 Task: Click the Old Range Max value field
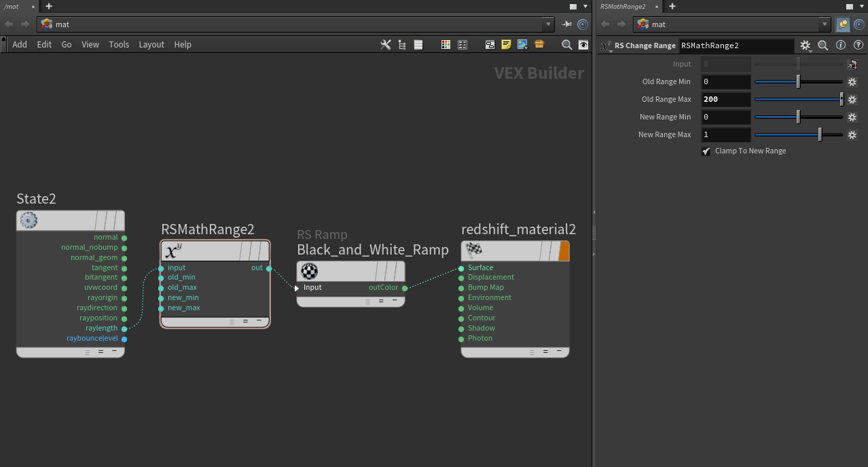(x=725, y=100)
